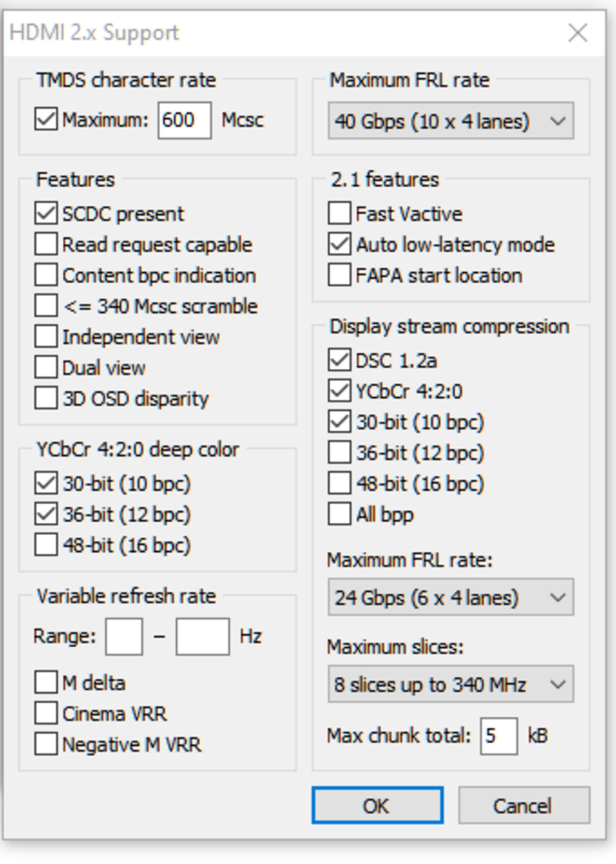The width and height of the screenshot is (616, 864).
Task: Click the Cancel button
Action: pos(524,805)
